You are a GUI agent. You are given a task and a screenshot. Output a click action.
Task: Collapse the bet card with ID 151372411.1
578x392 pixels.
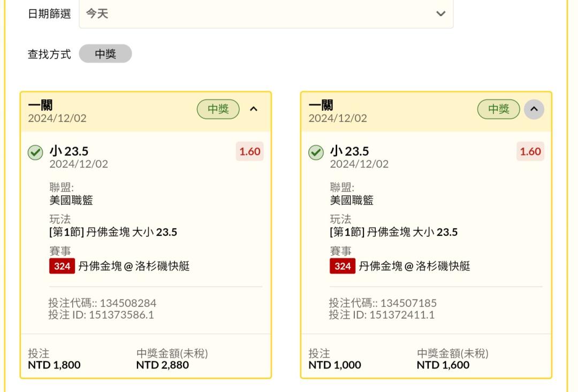(534, 109)
